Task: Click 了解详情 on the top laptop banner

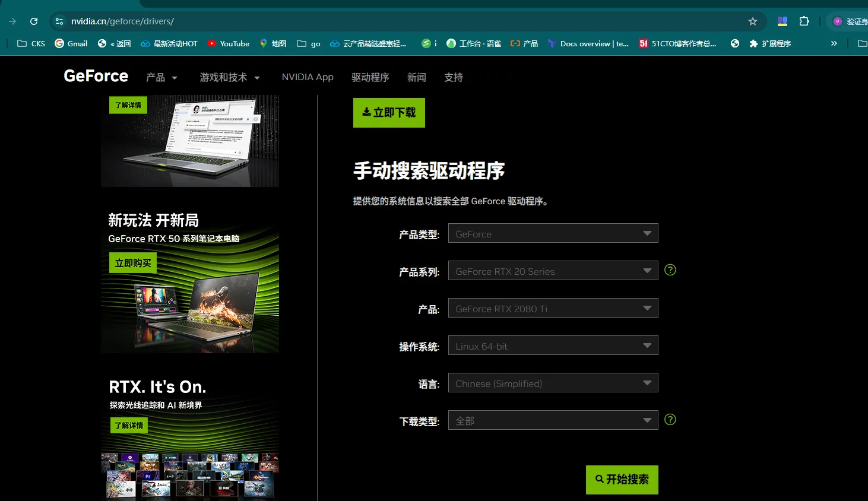Action: 128,105
